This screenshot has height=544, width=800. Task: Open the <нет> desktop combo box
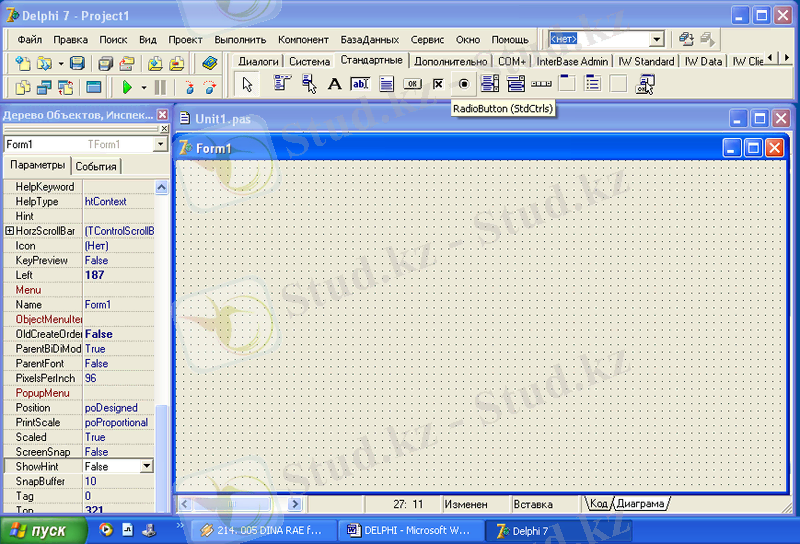tap(657, 39)
